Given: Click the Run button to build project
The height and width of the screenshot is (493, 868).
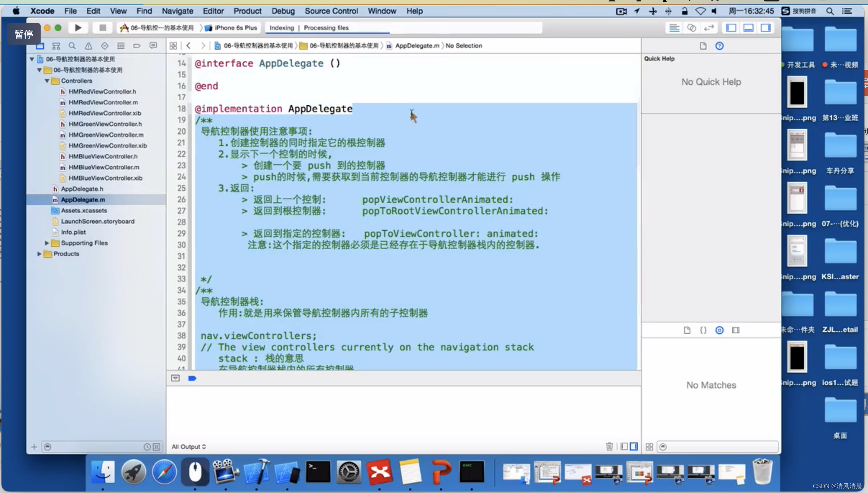Looking at the screenshot, I should (x=78, y=27).
